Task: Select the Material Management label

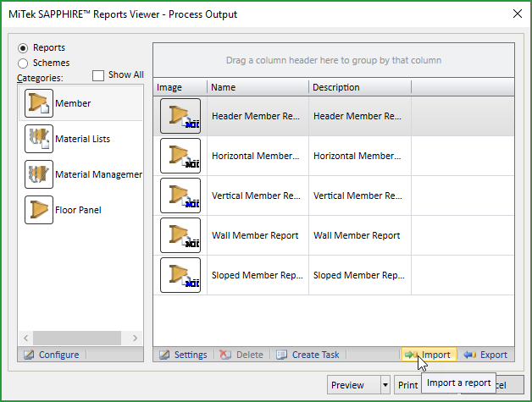Action: [x=99, y=174]
